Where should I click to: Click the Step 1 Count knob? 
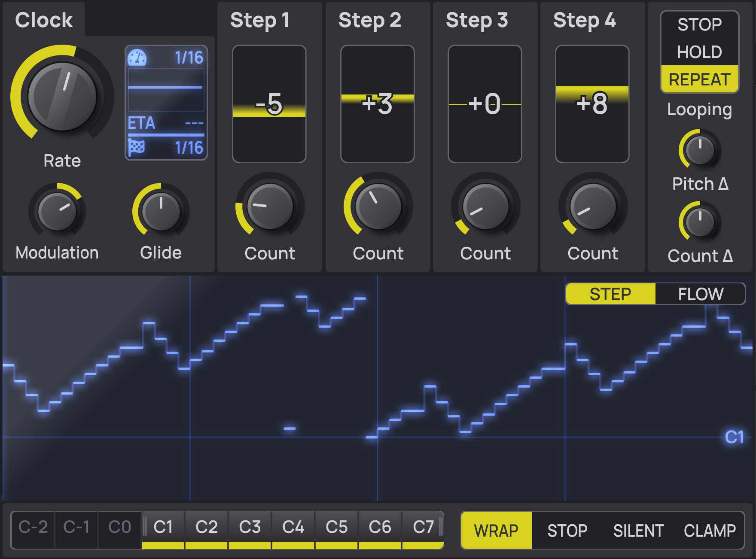(270, 207)
